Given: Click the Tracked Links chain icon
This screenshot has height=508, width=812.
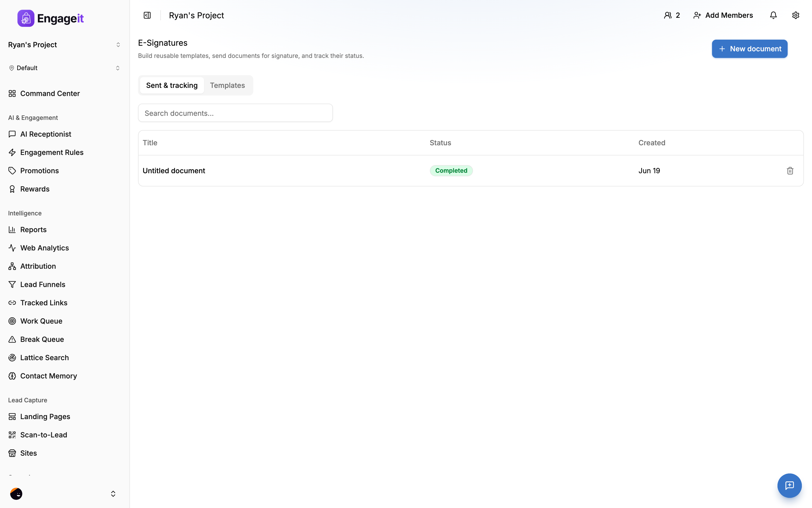Looking at the screenshot, I should [x=12, y=303].
